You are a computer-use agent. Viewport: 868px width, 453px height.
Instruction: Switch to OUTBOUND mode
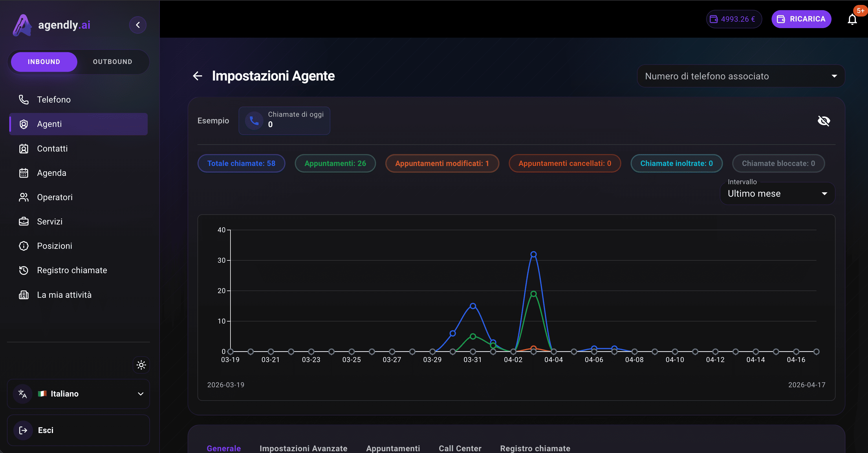pos(113,62)
